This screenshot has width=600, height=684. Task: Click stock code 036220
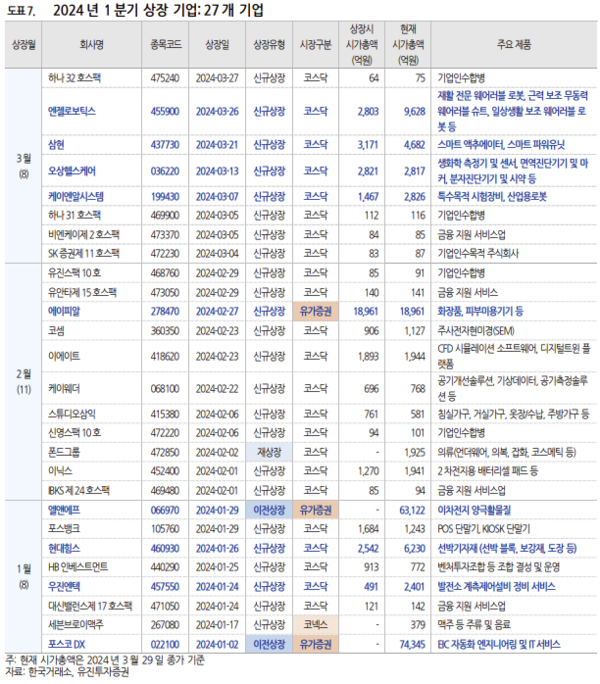[165, 171]
